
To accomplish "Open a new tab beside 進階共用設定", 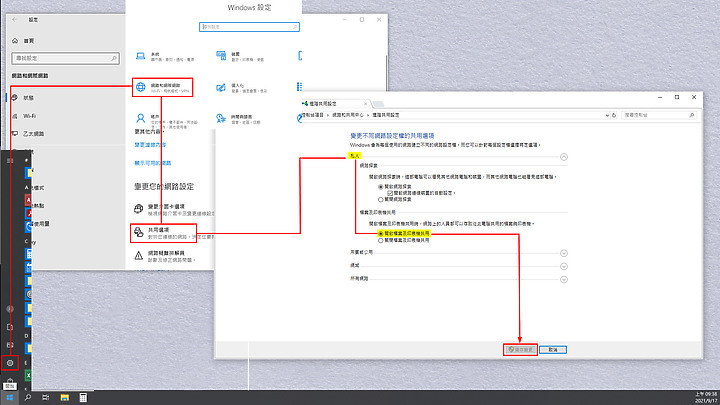I will click(x=378, y=104).
